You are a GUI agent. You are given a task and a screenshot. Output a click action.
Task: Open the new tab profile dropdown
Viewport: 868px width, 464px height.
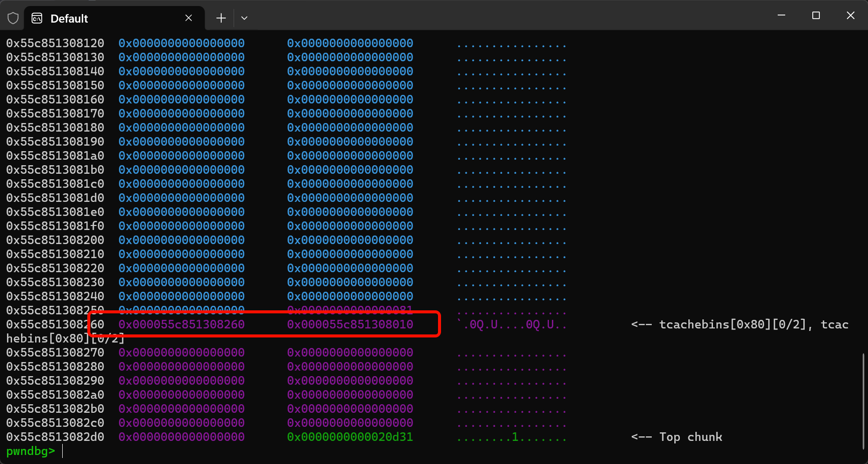click(244, 18)
